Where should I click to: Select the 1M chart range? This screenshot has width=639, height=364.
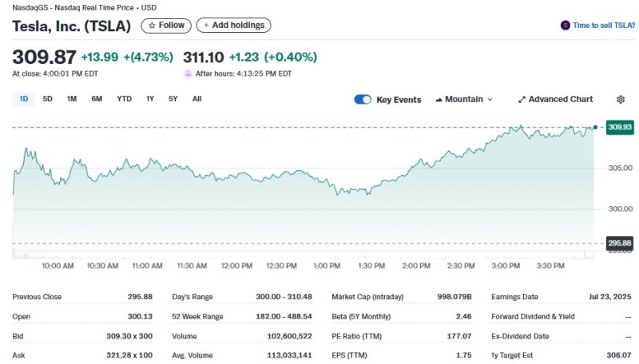coord(72,99)
